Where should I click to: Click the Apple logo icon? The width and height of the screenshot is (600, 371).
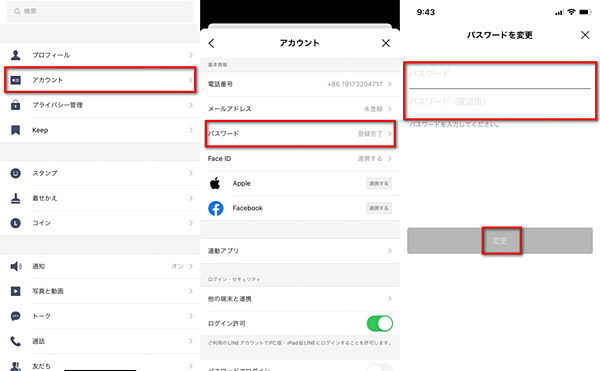click(x=215, y=183)
